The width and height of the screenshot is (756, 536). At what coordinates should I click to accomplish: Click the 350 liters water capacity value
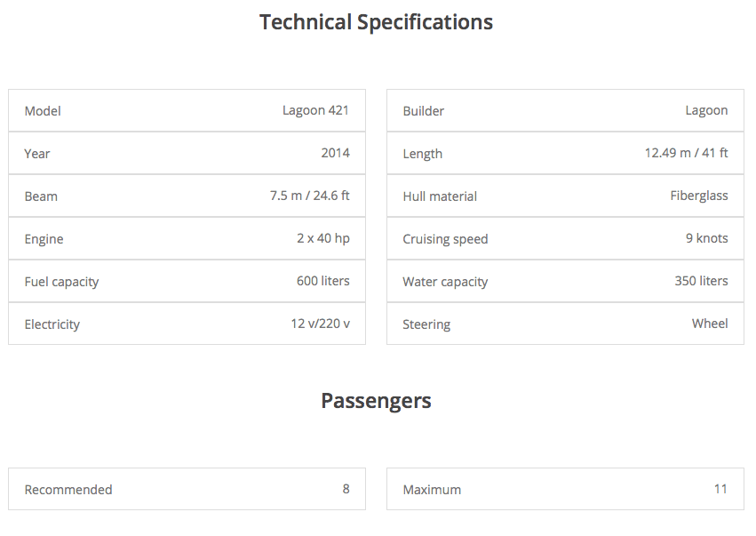point(701,281)
